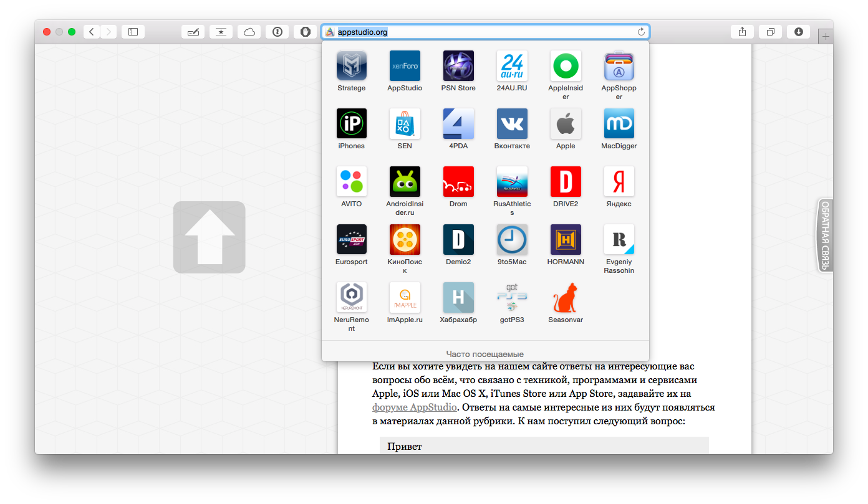The width and height of the screenshot is (868, 504).
Task: Open the 4PDA favorite icon
Action: (458, 124)
